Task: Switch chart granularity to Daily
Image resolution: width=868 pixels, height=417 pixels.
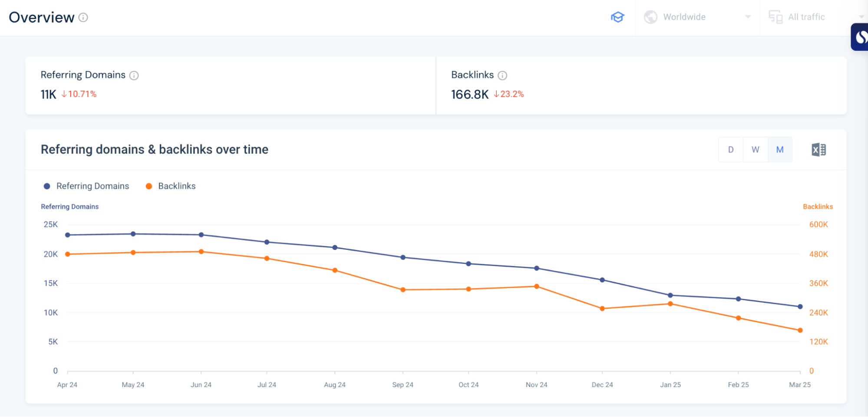Action: pyautogui.click(x=731, y=150)
